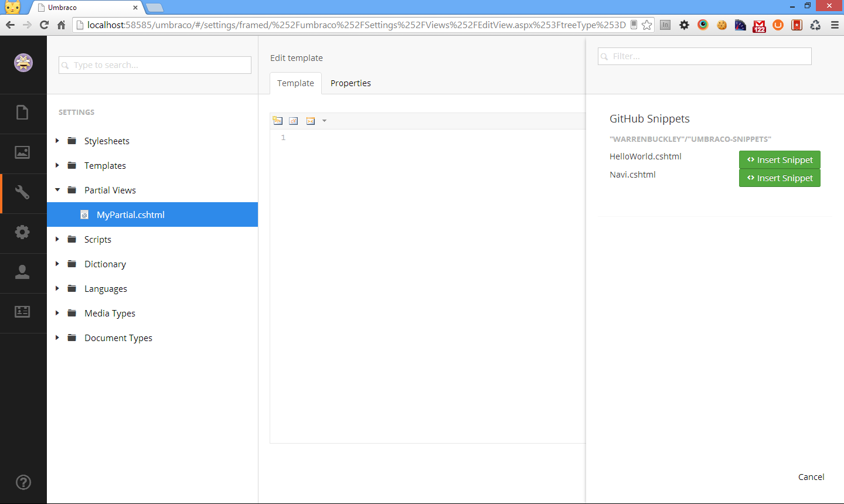Expand the Document Types tree node
The height and width of the screenshot is (504, 844).
tap(57, 338)
